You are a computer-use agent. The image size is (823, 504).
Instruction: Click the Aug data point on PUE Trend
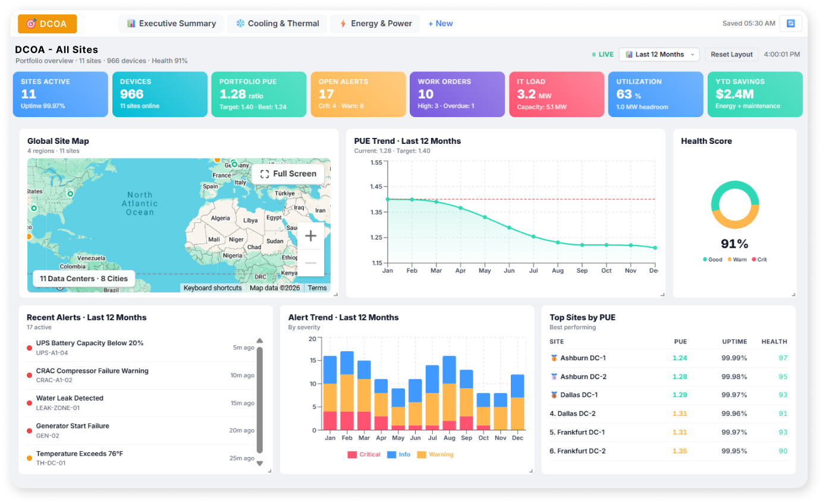[x=558, y=242]
